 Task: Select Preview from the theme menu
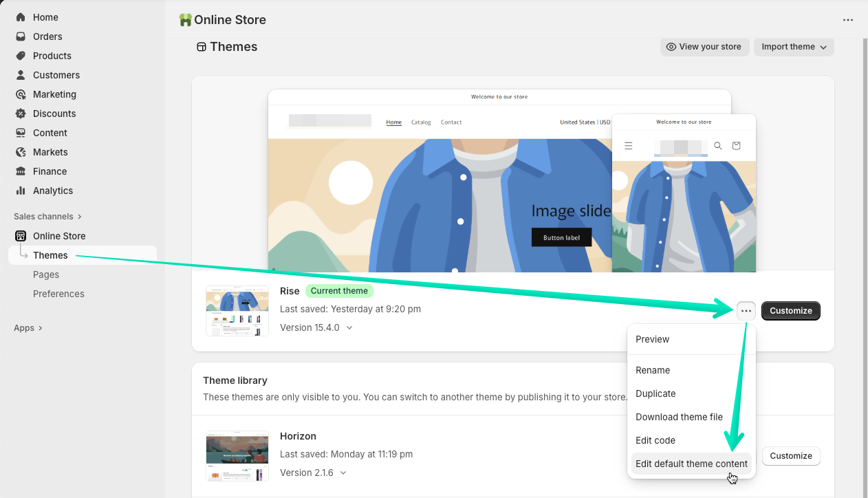[x=691, y=339]
